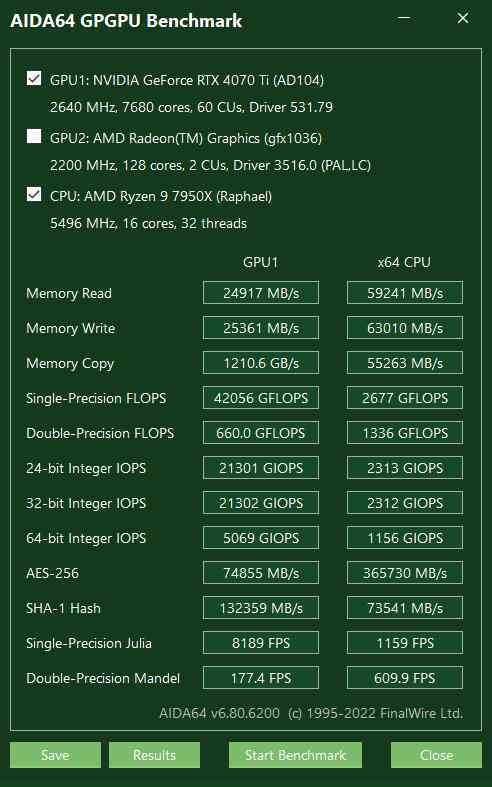Click the x64 CPU AES-256 result field
Screen dimensions: 492x787
405,573
